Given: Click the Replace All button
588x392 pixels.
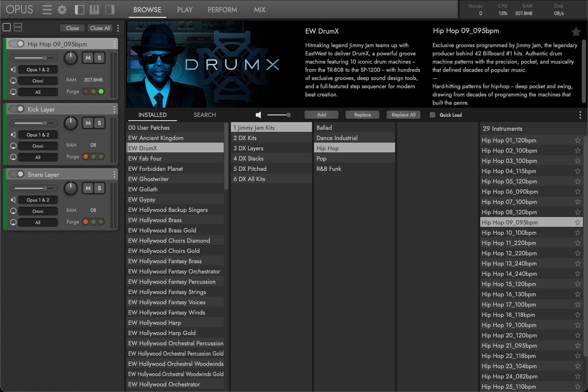Looking at the screenshot, I should [403, 115].
